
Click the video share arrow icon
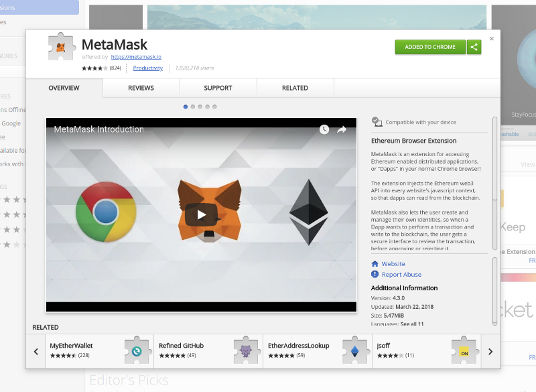pos(342,129)
